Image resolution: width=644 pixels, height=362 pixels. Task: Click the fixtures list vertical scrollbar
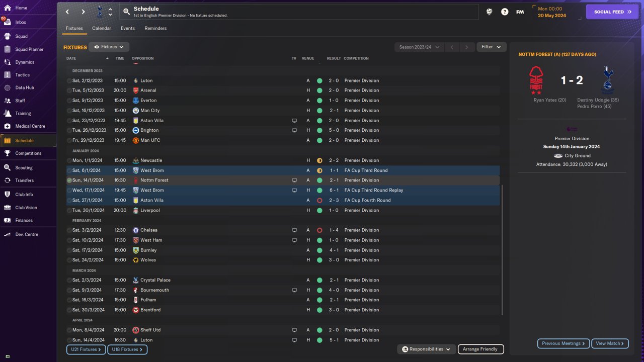click(502, 249)
